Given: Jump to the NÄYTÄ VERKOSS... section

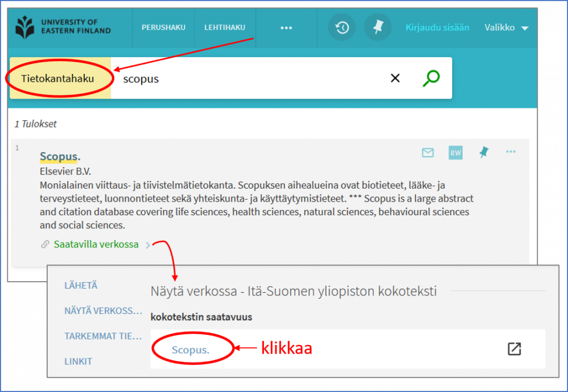Looking at the screenshot, I should pyautogui.click(x=103, y=311).
